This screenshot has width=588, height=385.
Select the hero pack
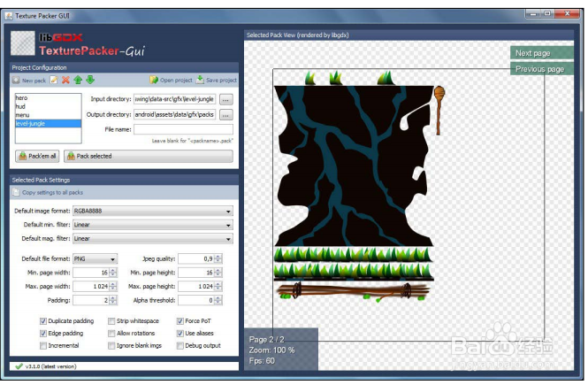48,98
